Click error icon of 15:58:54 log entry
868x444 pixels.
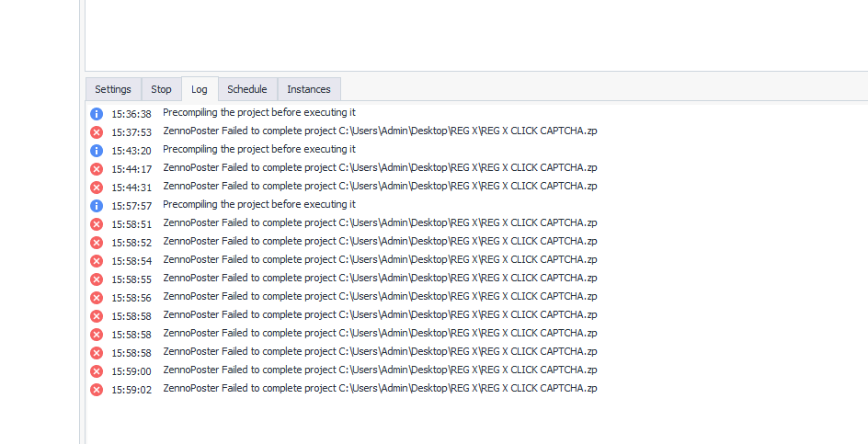[97, 261]
